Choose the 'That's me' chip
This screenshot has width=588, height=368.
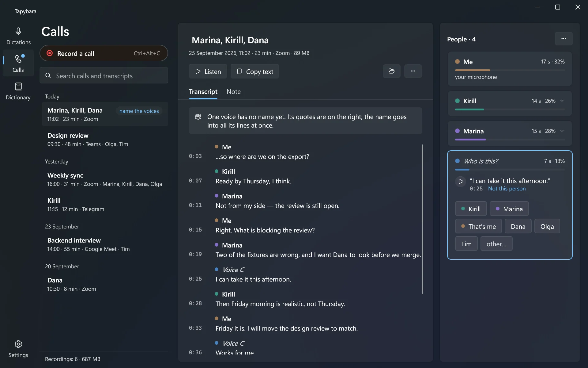478,226
